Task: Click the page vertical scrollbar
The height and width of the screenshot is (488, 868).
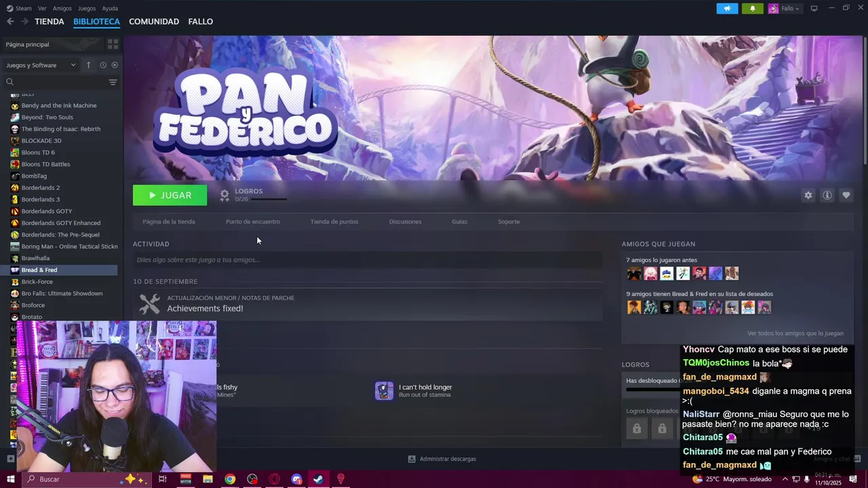Action: (x=865, y=100)
